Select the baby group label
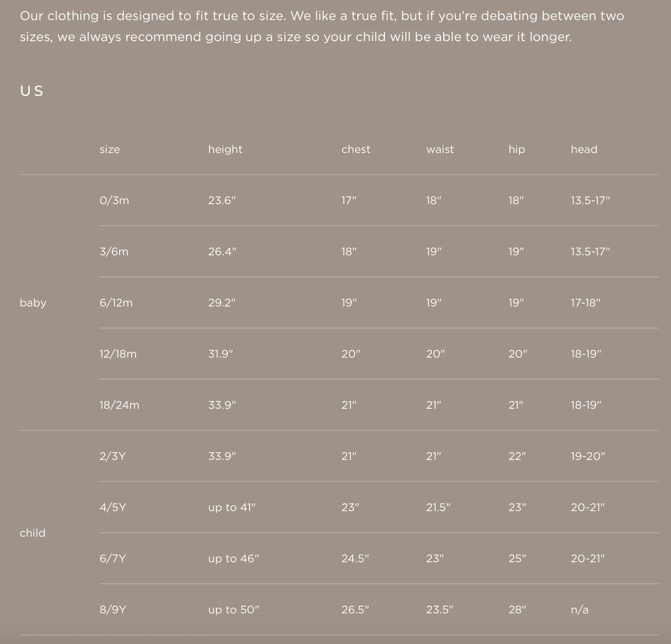The image size is (671, 644). (x=33, y=303)
